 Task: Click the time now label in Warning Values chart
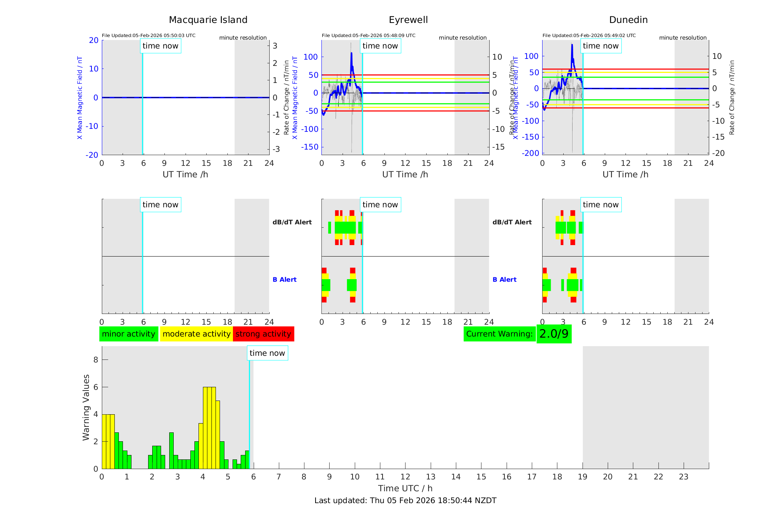tap(267, 353)
